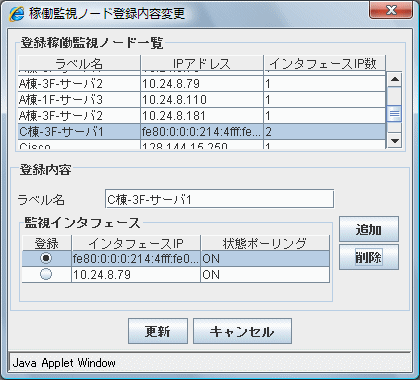
Task: Click the 更新 button
Action: click(x=158, y=331)
